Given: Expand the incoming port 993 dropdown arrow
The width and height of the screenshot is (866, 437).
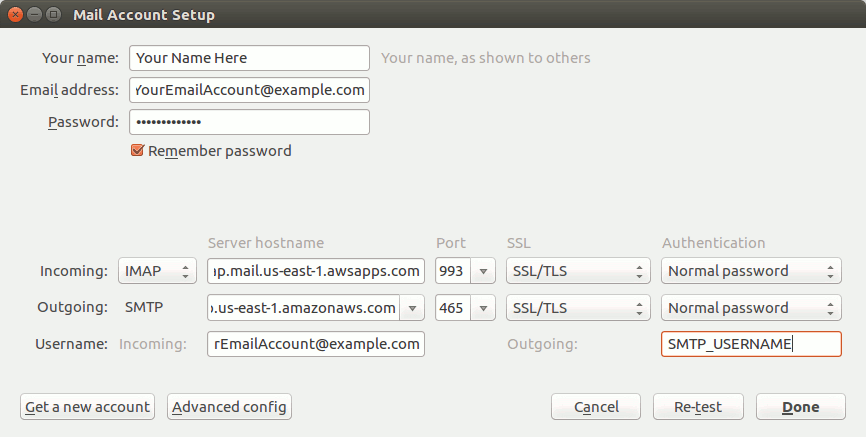Looking at the screenshot, I should click(x=483, y=271).
